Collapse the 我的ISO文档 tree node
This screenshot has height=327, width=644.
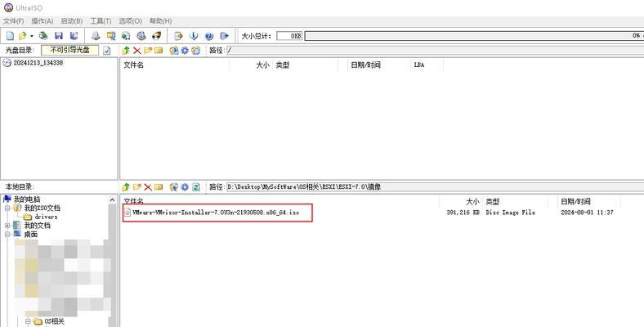[7, 208]
